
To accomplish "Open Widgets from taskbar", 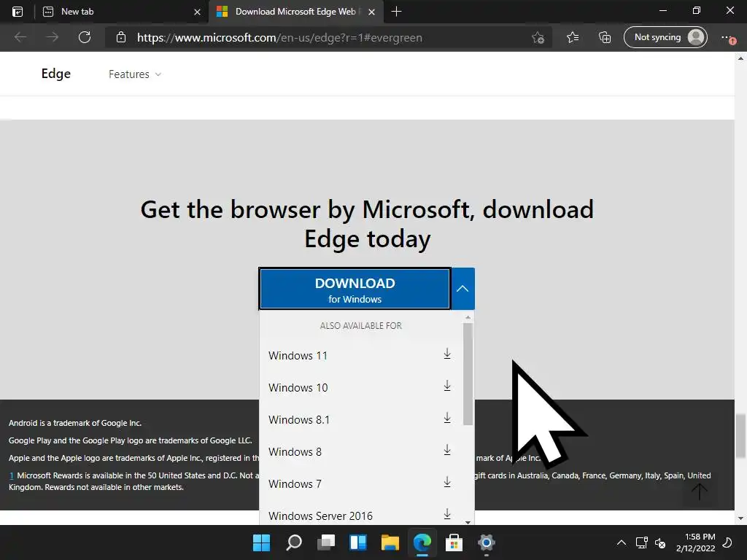I will pyautogui.click(x=357, y=542).
